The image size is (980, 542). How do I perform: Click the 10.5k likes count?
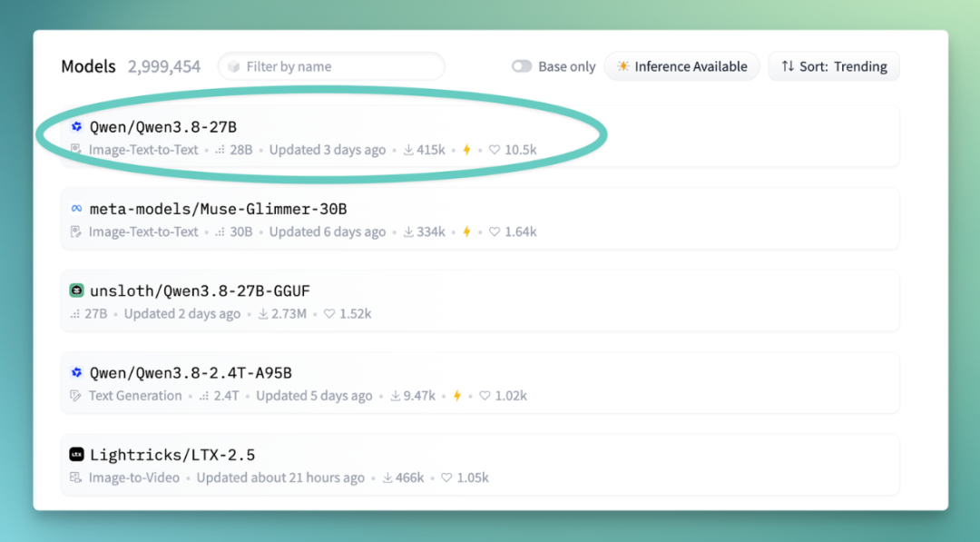coord(521,150)
